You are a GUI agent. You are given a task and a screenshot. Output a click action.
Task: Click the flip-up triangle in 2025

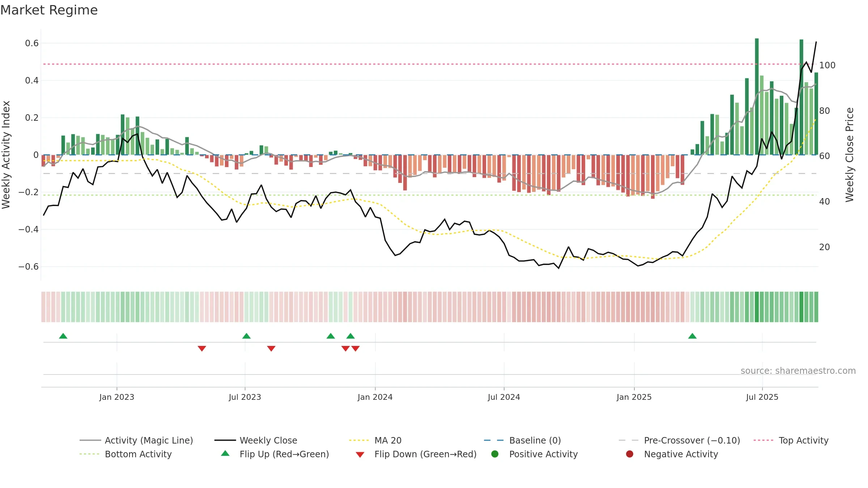[x=692, y=336]
